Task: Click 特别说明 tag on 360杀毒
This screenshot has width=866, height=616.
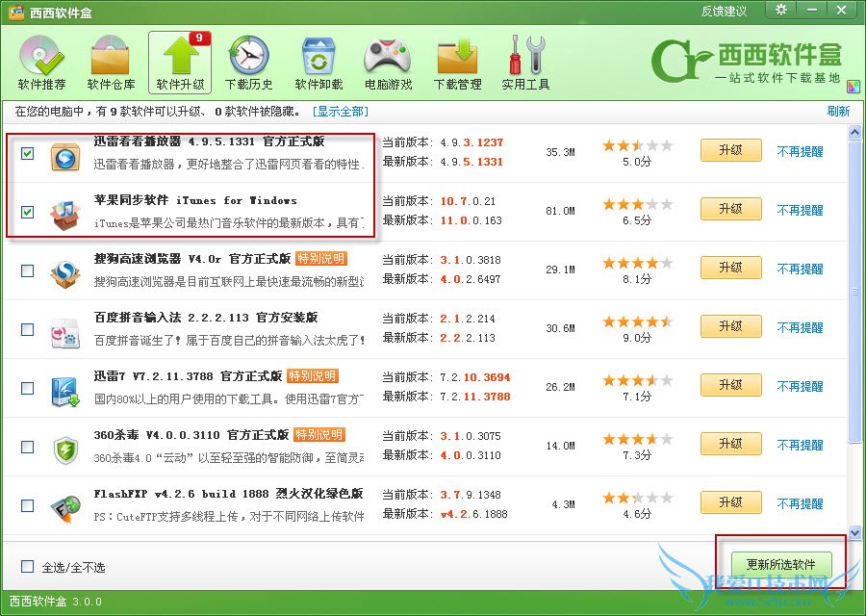Action: click(x=319, y=435)
